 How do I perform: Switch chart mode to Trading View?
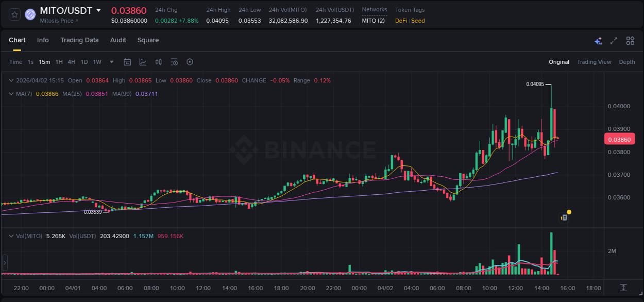pos(594,62)
